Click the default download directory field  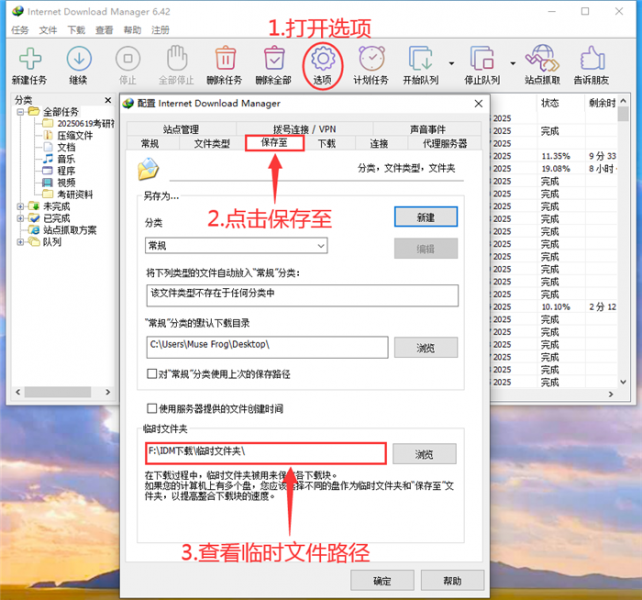[x=267, y=347]
